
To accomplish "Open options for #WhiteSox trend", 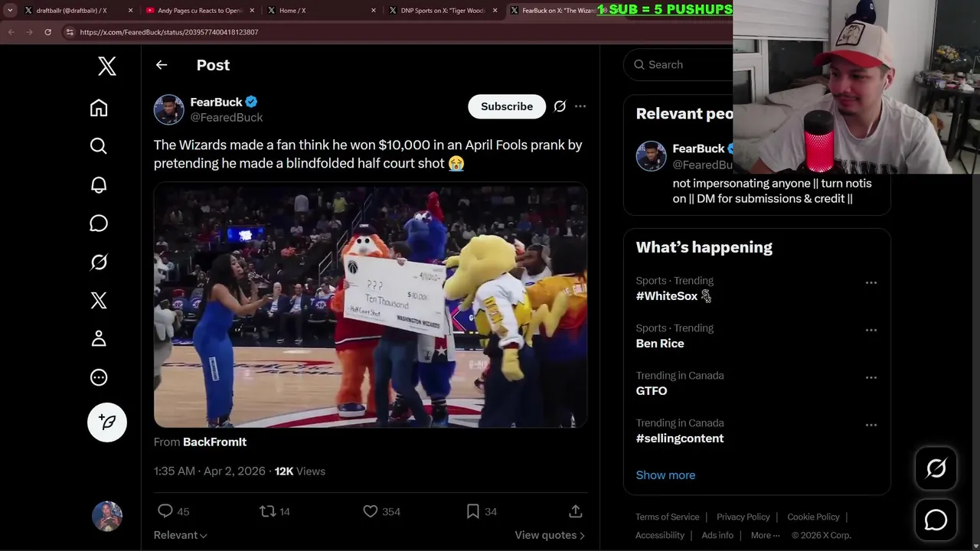I will [x=871, y=283].
